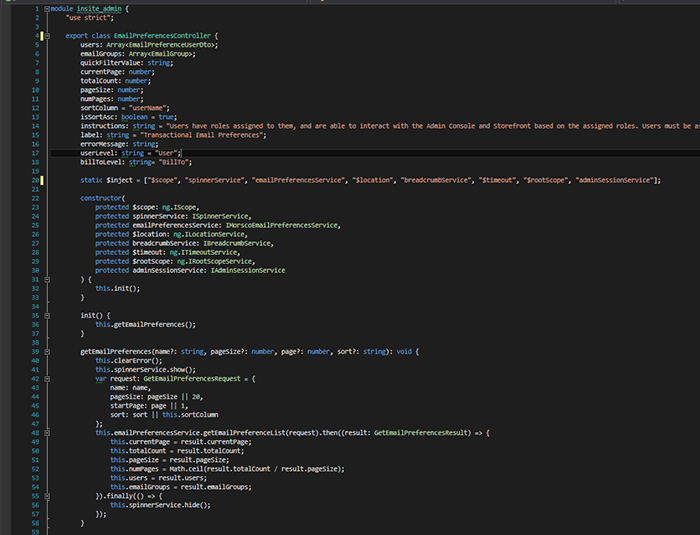
Task: Collapse the module insite_admin block on line 1
Action: click(47, 8)
